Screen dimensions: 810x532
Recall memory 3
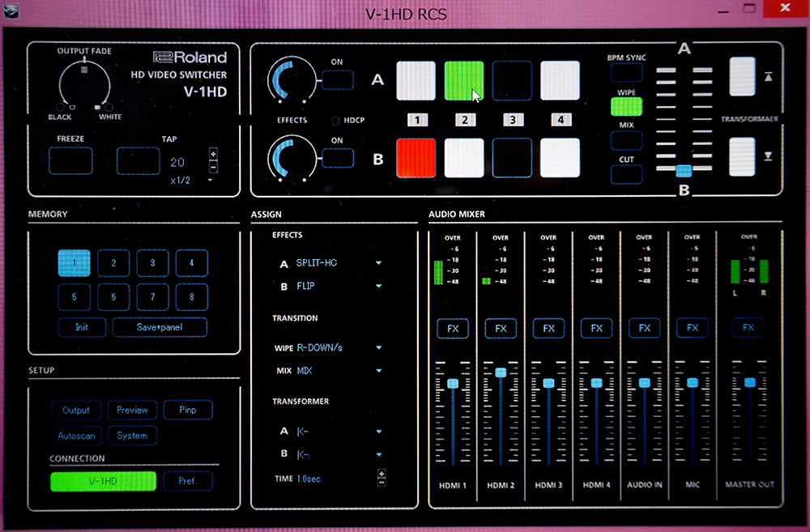(x=152, y=263)
